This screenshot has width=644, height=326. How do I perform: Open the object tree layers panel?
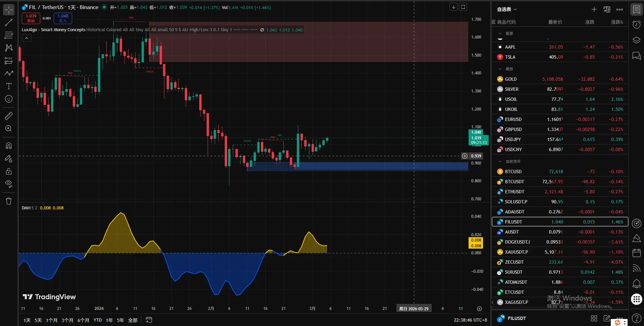pyautogui.click(x=636, y=40)
